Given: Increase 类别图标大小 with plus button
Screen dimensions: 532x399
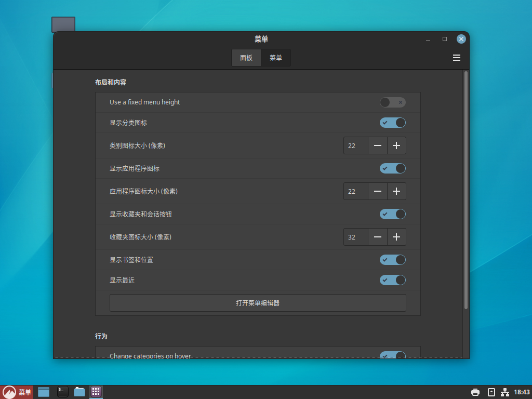Looking at the screenshot, I should pyautogui.click(x=396, y=145).
